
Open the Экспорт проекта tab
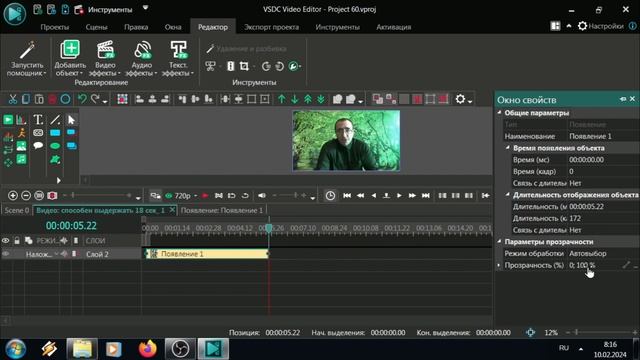pyautogui.click(x=271, y=27)
